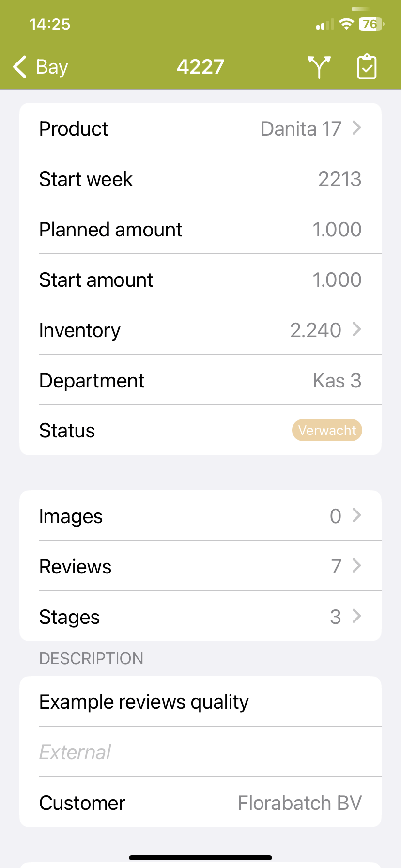Open the clipboard checklist icon
Screen dimensions: 401x868
coord(367,67)
